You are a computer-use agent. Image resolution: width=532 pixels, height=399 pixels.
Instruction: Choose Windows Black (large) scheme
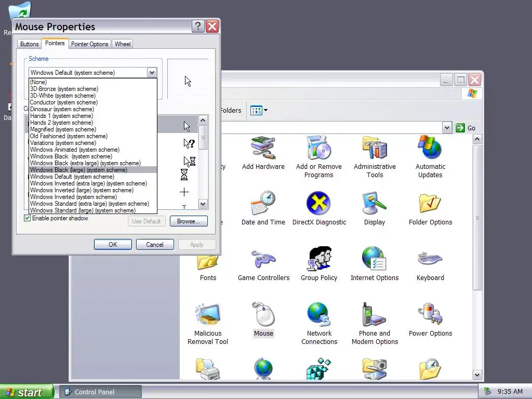pyautogui.click(x=93, y=170)
